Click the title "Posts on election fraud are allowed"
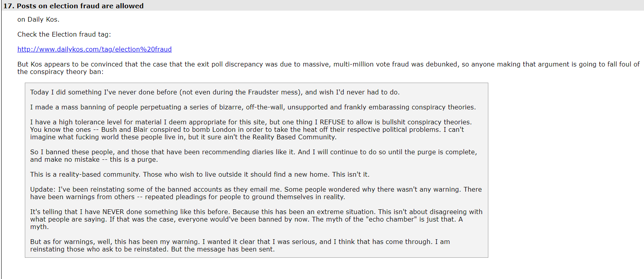This screenshot has width=644, height=279. pyautogui.click(x=80, y=6)
